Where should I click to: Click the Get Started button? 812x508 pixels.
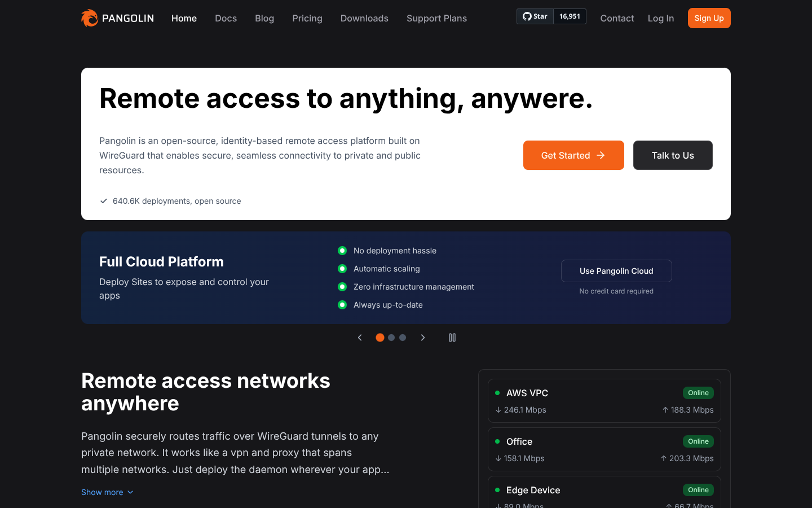573,155
